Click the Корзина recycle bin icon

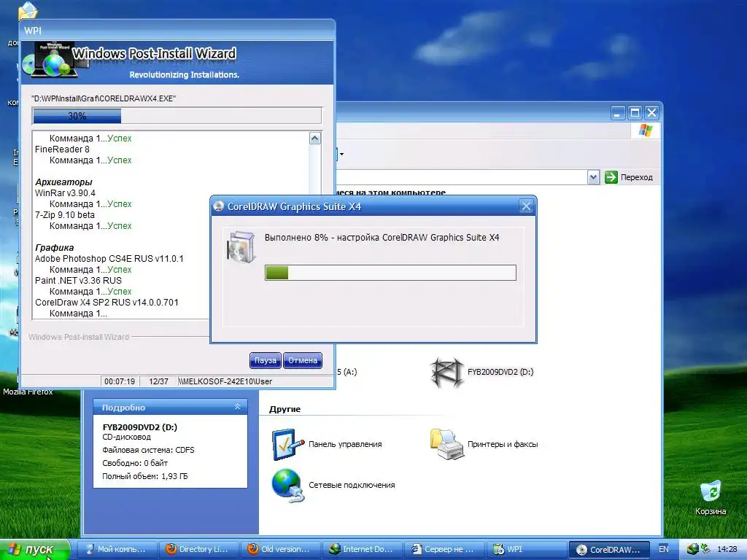tap(711, 491)
